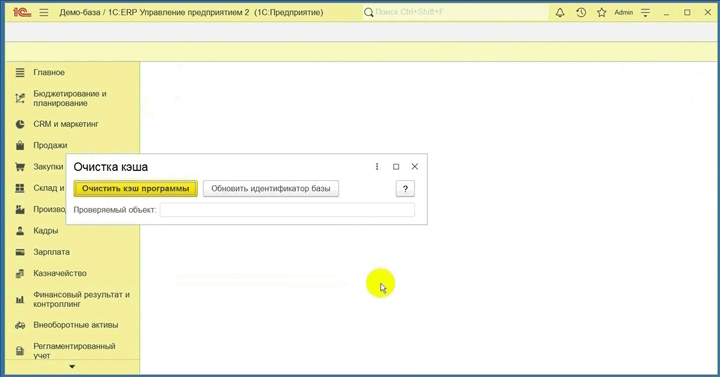Click the Финансовый результат bar chart icon
This screenshot has width=720, height=377.
tap(20, 299)
